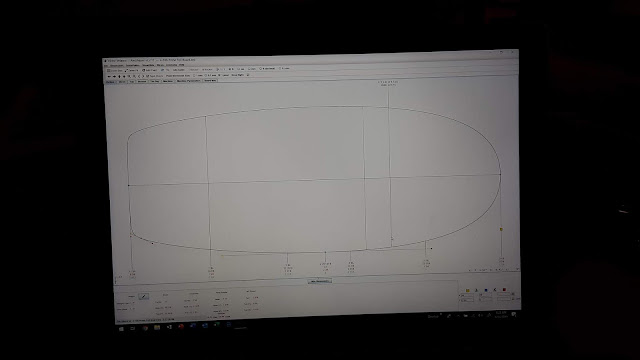Select the yellow control point on the outline
The height and width of the screenshot is (360, 640).
click(501, 229)
